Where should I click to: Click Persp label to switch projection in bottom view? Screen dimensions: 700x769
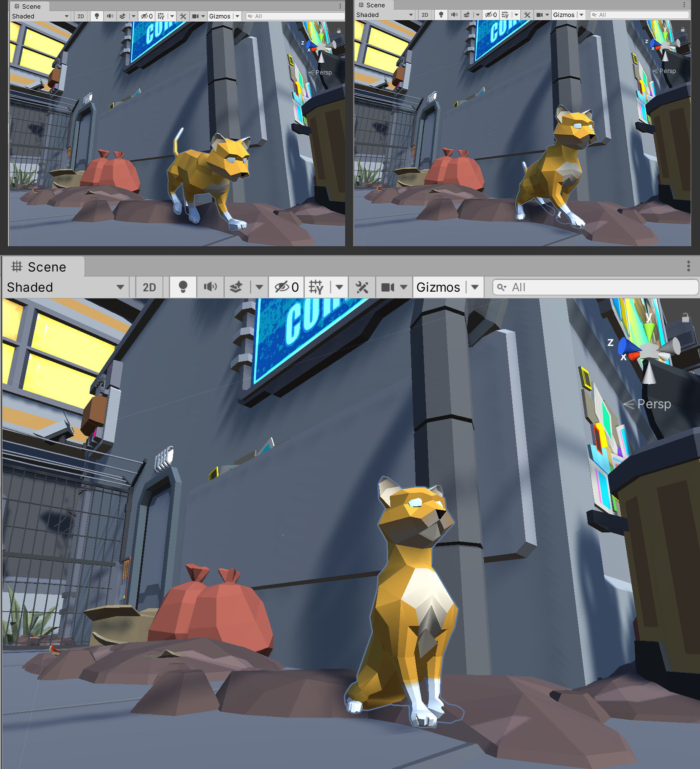pyautogui.click(x=653, y=404)
